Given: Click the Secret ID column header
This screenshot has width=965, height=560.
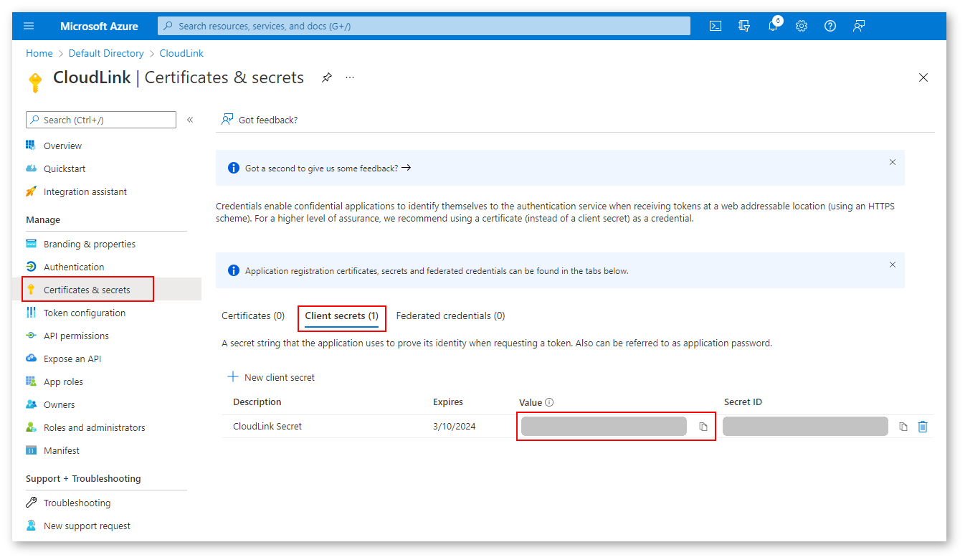Looking at the screenshot, I should 743,402.
